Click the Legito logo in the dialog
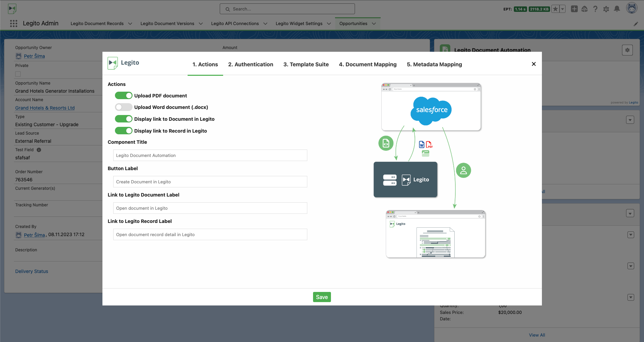The width and height of the screenshot is (644, 342). click(123, 63)
